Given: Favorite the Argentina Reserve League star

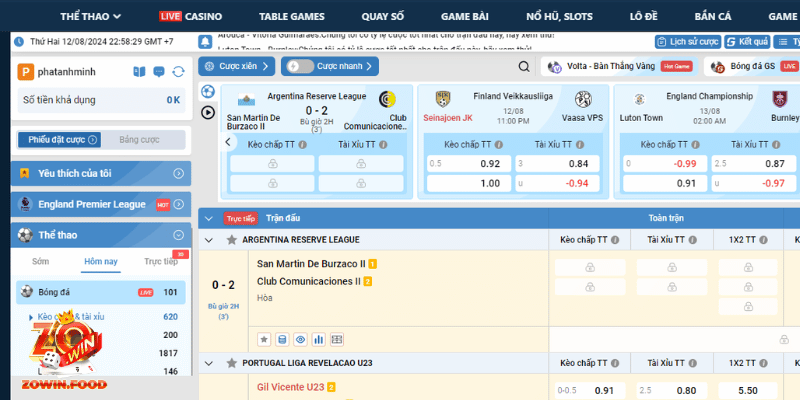Looking at the screenshot, I should pyautogui.click(x=232, y=240).
